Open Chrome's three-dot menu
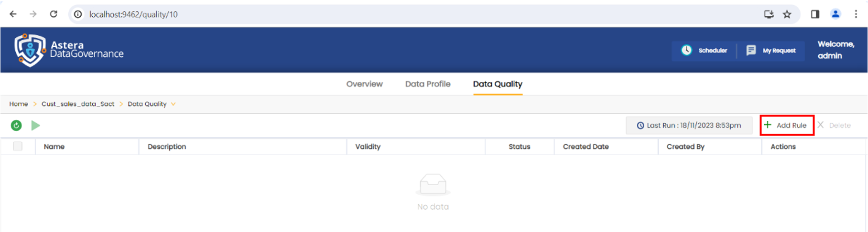The width and height of the screenshot is (868, 232). pos(856,14)
